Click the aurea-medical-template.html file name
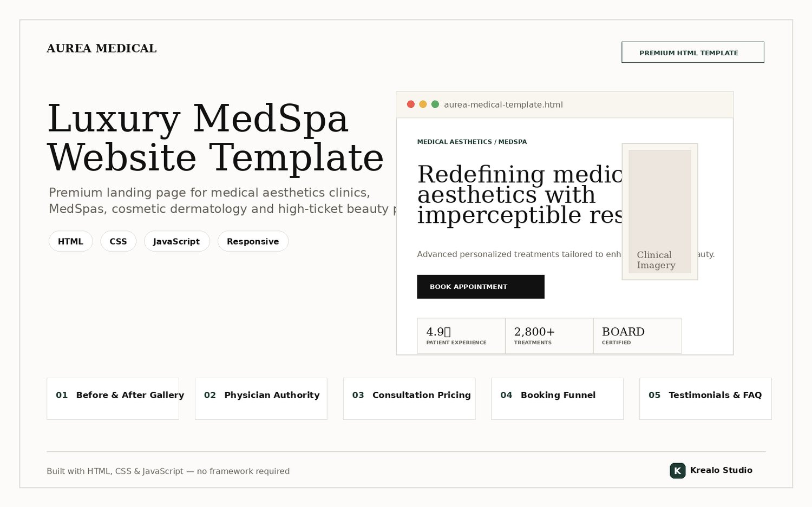Screen dimensions: 812x507 click(503, 105)
